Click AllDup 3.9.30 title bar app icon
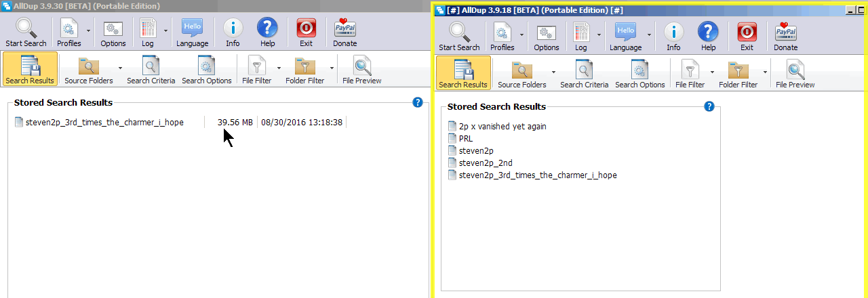This screenshot has height=298, width=868. pos(6,6)
